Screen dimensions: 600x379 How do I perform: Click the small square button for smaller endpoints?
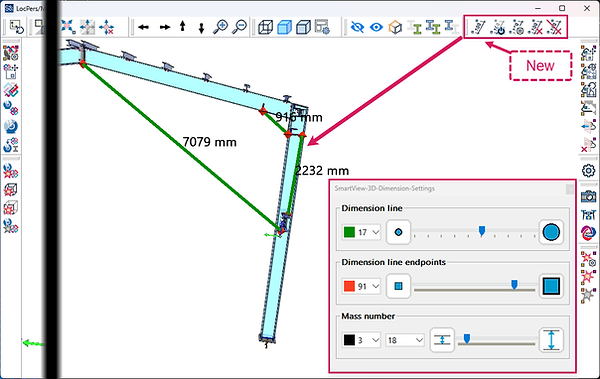398,286
